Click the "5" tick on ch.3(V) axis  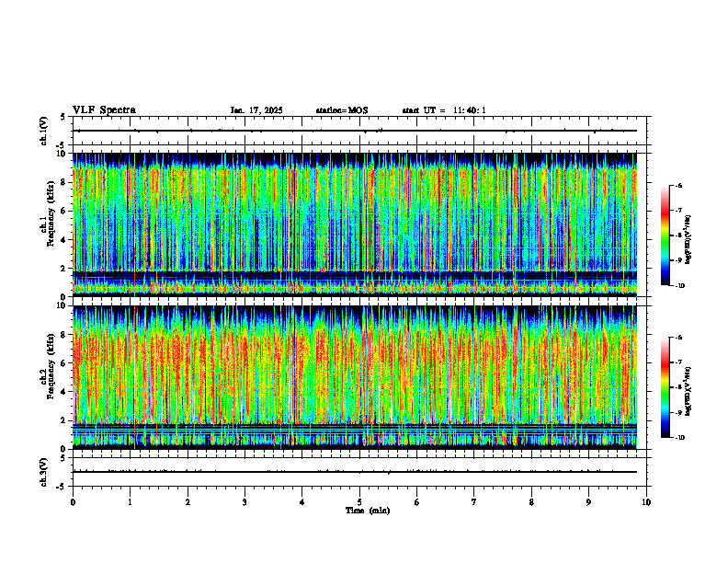tap(63, 459)
